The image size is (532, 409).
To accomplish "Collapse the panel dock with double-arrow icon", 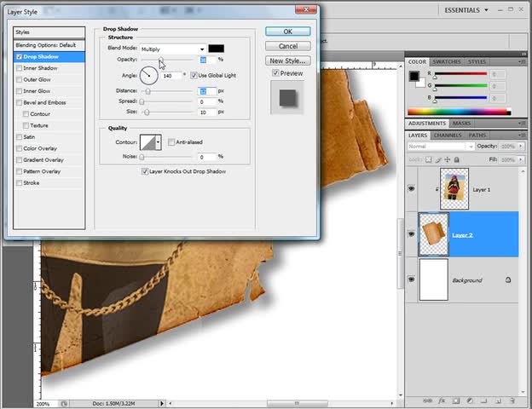I will 523,54.
